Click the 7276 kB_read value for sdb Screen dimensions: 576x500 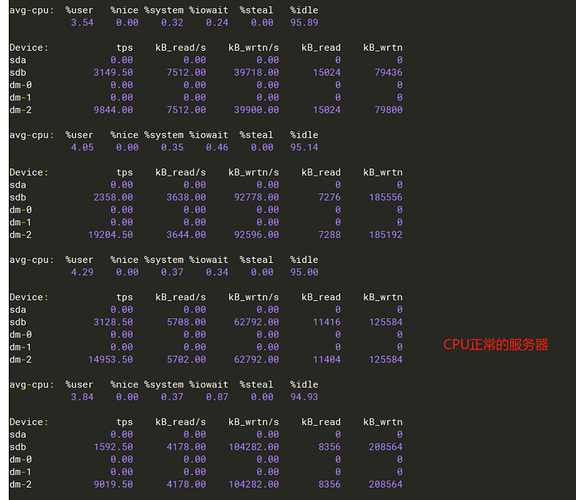pyautogui.click(x=330, y=197)
